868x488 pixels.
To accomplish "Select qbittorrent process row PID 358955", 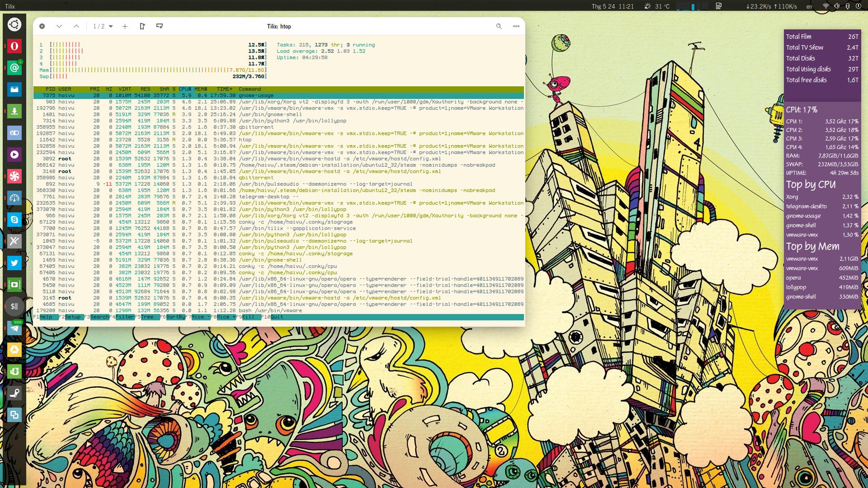I will [278, 127].
